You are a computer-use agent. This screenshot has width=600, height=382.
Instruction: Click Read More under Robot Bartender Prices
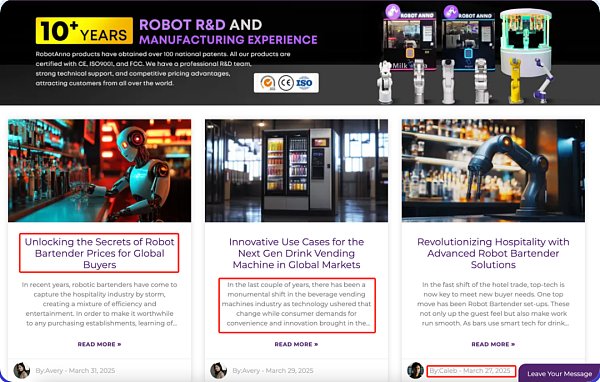click(x=99, y=344)
